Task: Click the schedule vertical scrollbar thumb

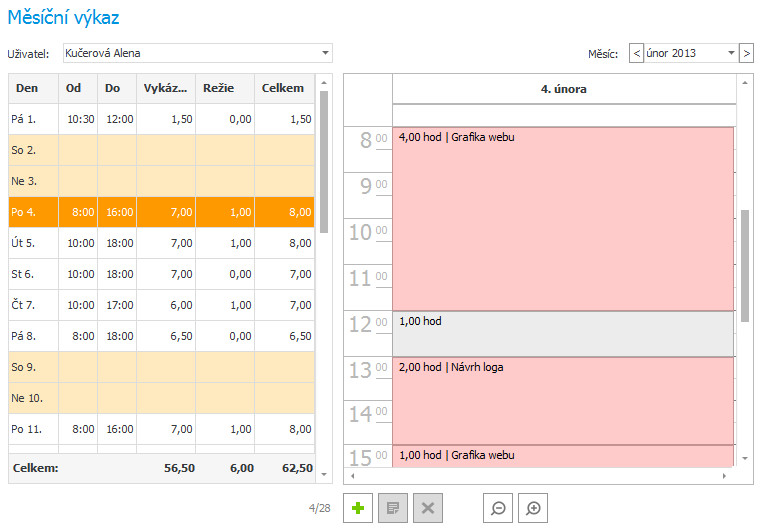Action: point(745,266)
